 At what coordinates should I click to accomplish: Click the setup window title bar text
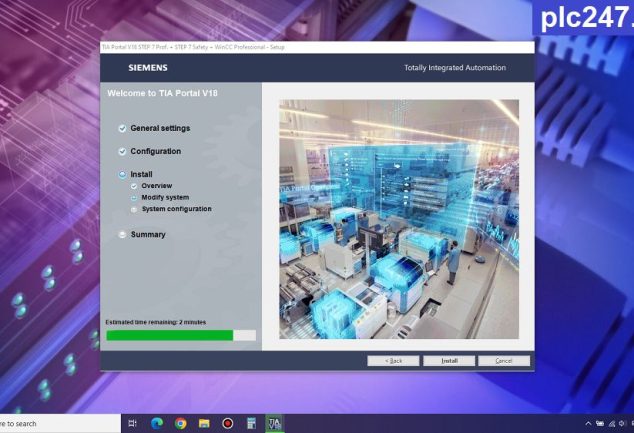click(193, 47)
